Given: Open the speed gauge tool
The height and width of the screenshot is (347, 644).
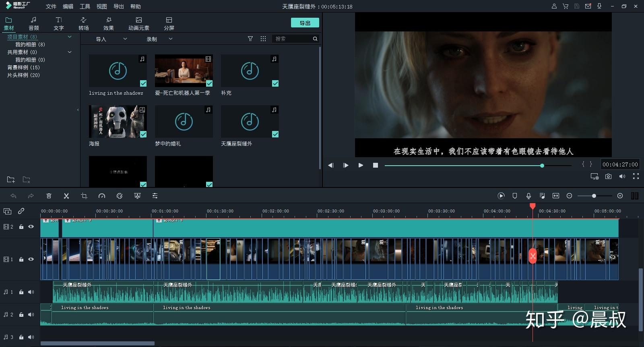Looking at the screenshot, I should [102, 196].
